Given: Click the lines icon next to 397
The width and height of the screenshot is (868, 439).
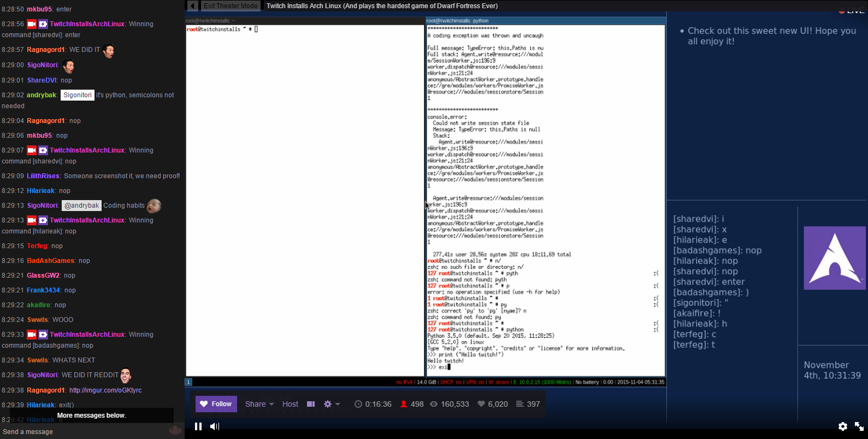Looking at the screenshot, I should (519, 404).
